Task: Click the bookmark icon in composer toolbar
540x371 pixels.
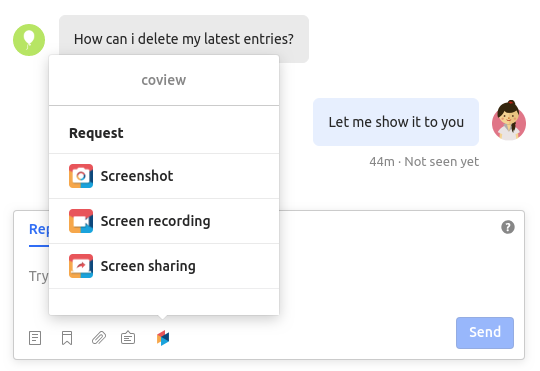Action: pyautogui.click(x=67, y=338)
